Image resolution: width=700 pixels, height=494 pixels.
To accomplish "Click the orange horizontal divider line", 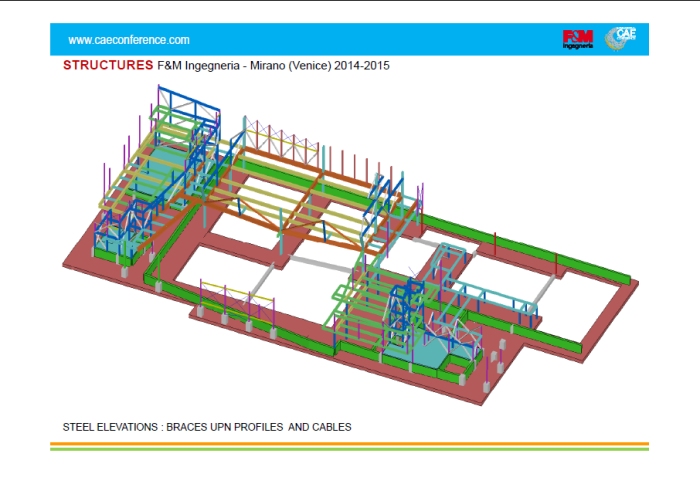I will (349, 443).
